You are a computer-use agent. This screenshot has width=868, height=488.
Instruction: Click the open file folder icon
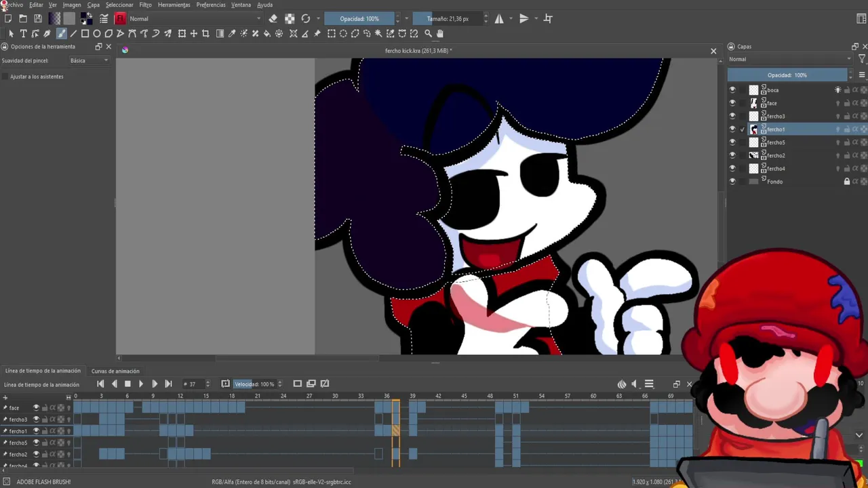point(23,18)
